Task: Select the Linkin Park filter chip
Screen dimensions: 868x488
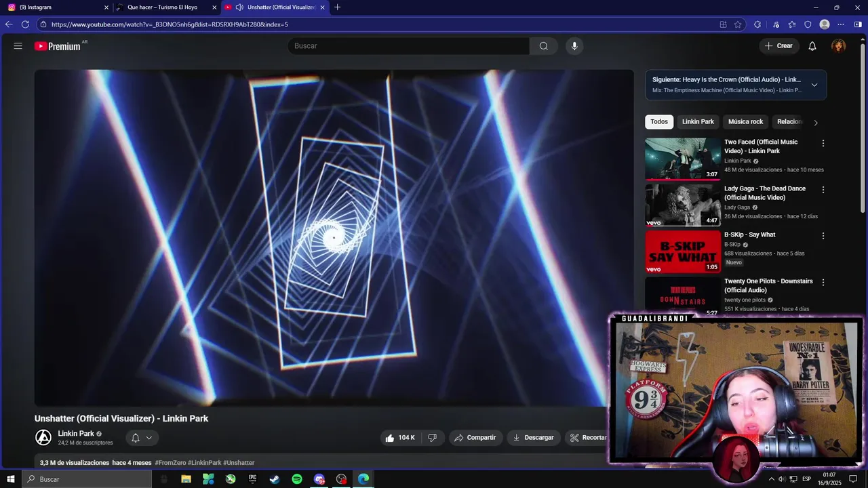Action: click(x=698, y=122)
